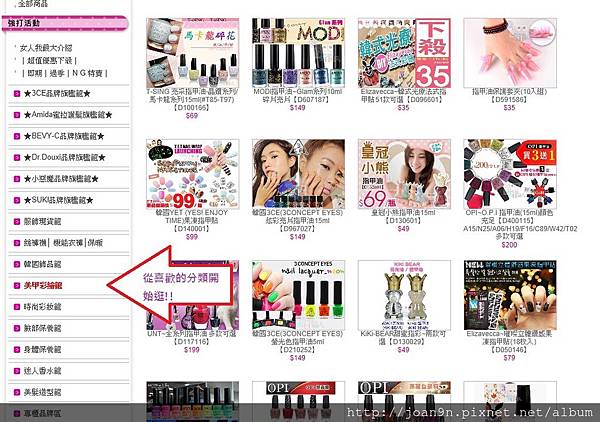Open the 韓國YET (YES! ENJOY TIME) 果凍指甲貼 title

click(x=192, y=221)
